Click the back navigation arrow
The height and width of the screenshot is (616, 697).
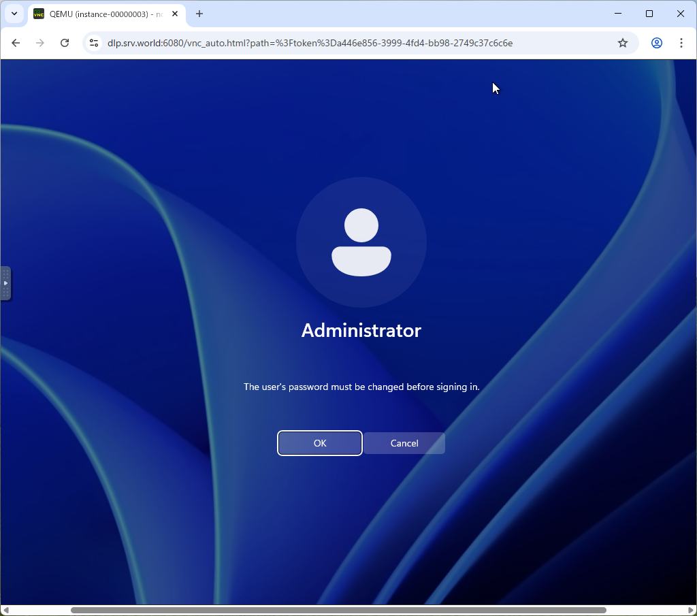tap(16, 42)
